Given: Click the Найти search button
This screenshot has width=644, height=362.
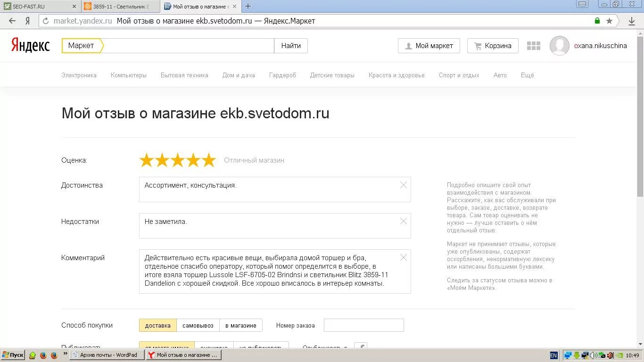Looking at the screenshot, I should click(291, 46).
